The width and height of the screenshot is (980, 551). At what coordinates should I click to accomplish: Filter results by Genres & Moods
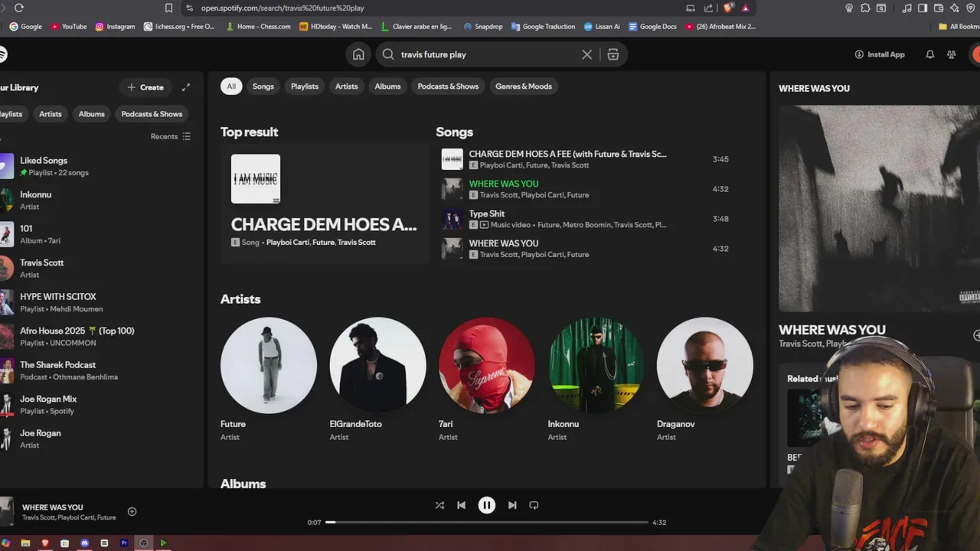pos(524,86)
